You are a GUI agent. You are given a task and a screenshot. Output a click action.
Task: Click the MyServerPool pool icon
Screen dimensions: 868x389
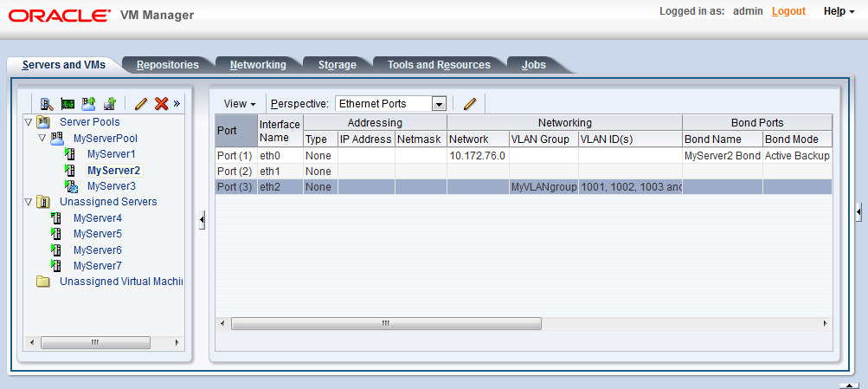(57, 138)
